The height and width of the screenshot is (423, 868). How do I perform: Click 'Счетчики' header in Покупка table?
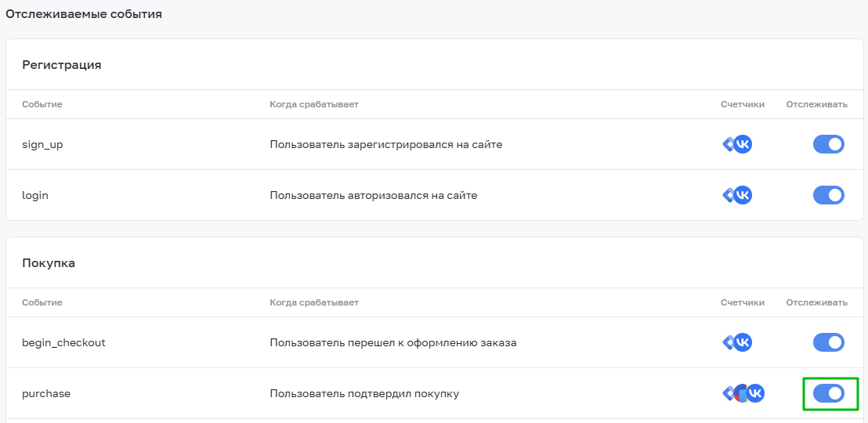click(743, 302)
